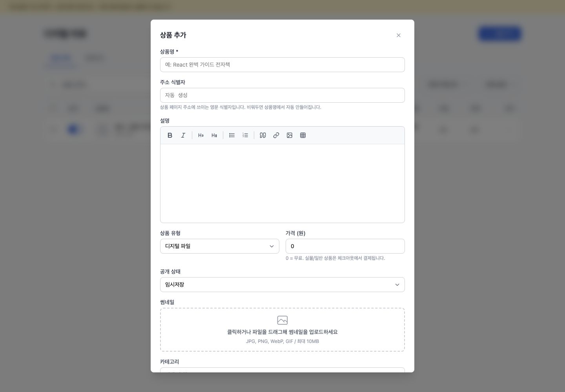
Task: Toggle italic formatting in description editor
Action: [183, 135]
